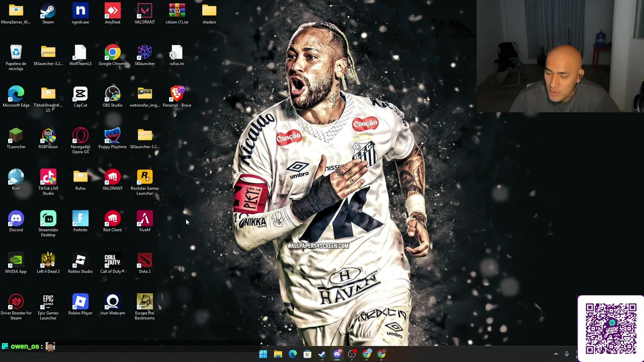Switch to Steam in the taskbar
This screenshot has height=362, width=644.
point(322,354)
